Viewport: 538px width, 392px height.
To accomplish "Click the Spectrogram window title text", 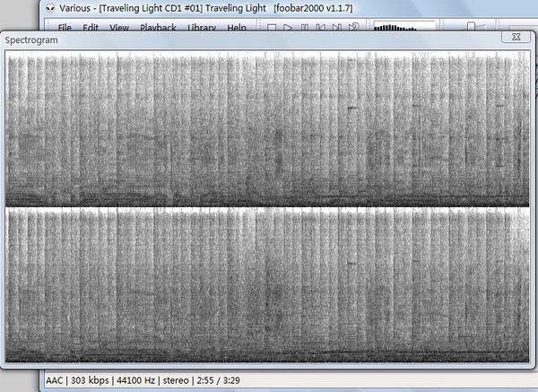I will click(x=31, y=40).
